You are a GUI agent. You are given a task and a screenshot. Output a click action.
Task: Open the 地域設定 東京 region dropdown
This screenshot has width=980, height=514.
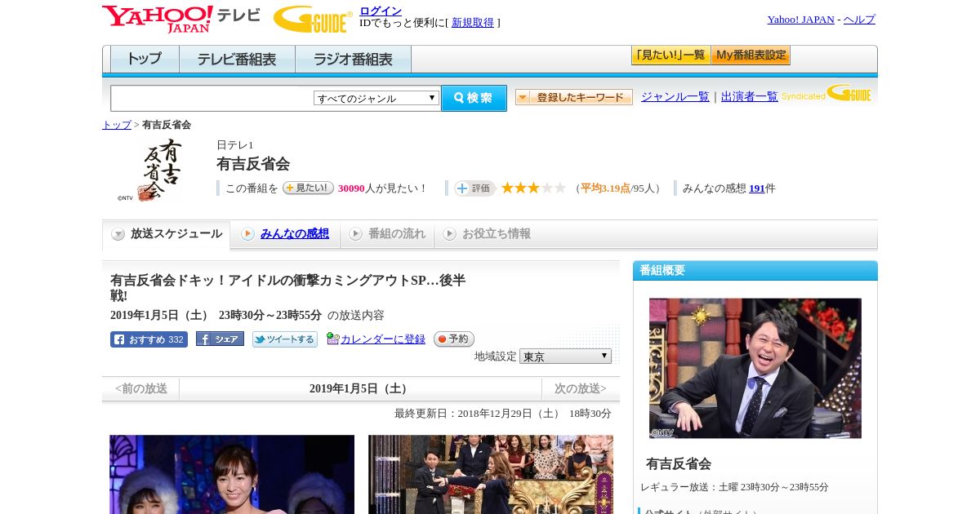(565, 357)
